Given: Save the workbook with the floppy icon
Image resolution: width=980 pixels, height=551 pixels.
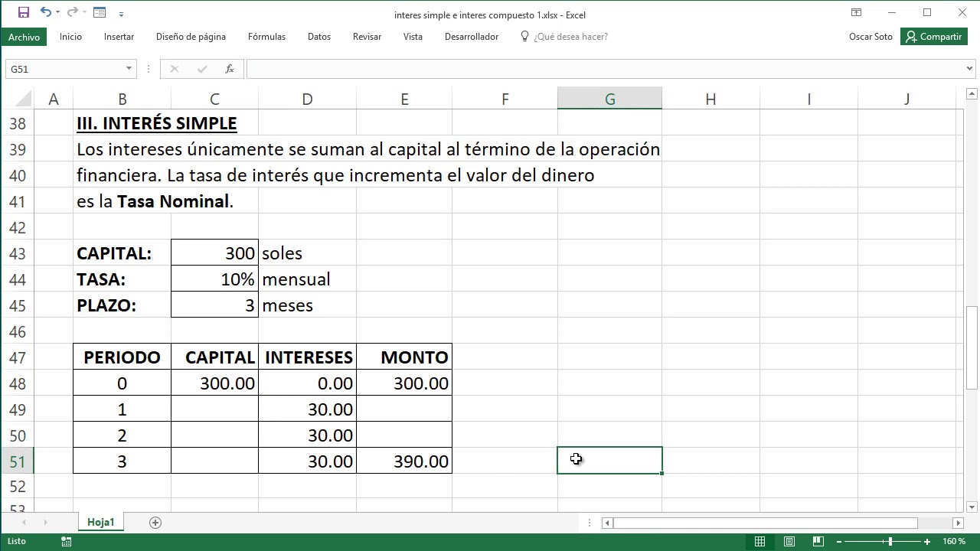Looking at the screenshot, I should 23,12.
